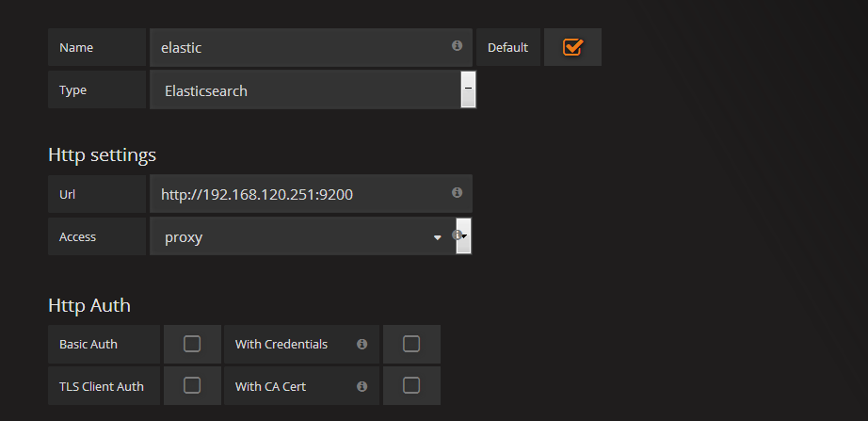
Task: Click the Http Auth section heading
Action: coord(89,305)
